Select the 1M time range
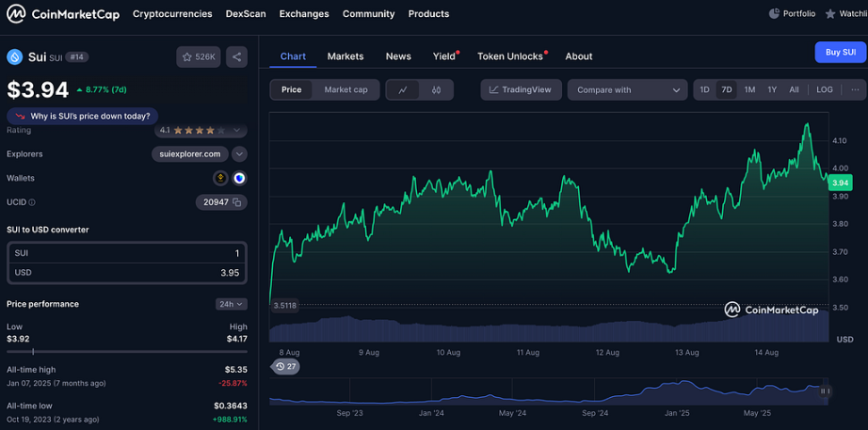Screen dimensions: 868x430 (x=749, y=89)
